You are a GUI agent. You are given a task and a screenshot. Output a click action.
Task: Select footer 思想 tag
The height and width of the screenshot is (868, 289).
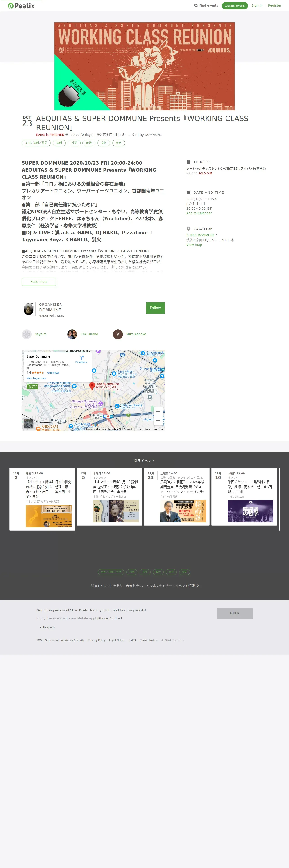(132, 572)
